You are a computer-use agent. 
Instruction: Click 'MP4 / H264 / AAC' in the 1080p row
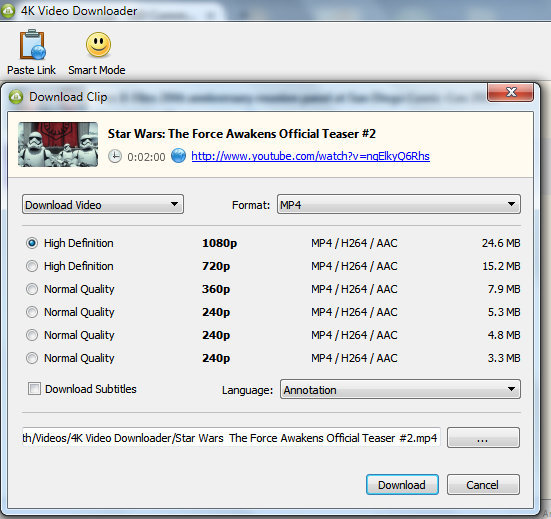[x=354, y=243]
